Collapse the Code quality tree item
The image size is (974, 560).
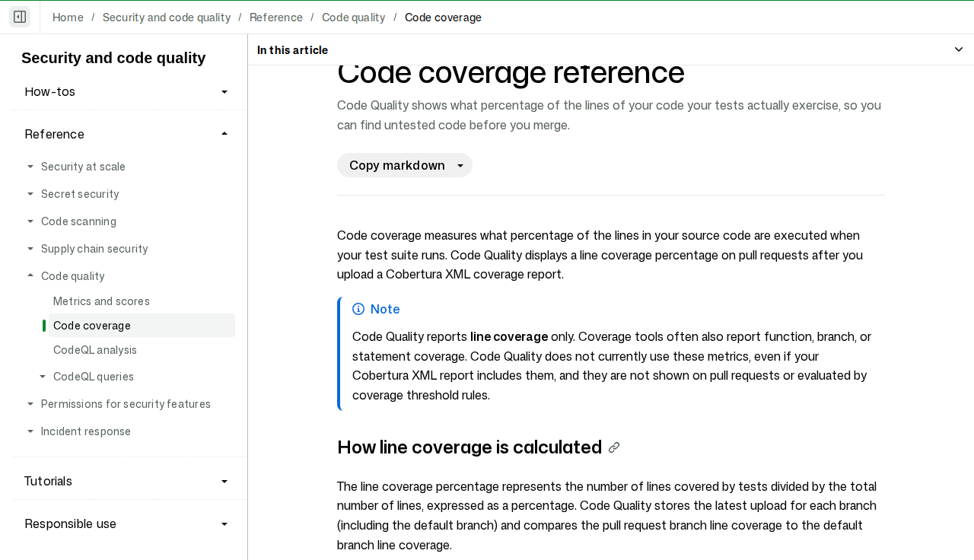click(30, 276)
